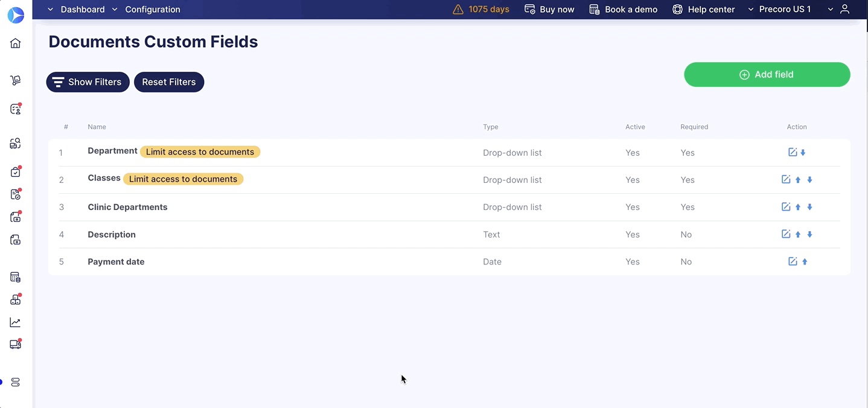This screenshot has width=868, height=408.
Task: Open the line chart reports icon in sidebar
Action: [x=16, y=323]
